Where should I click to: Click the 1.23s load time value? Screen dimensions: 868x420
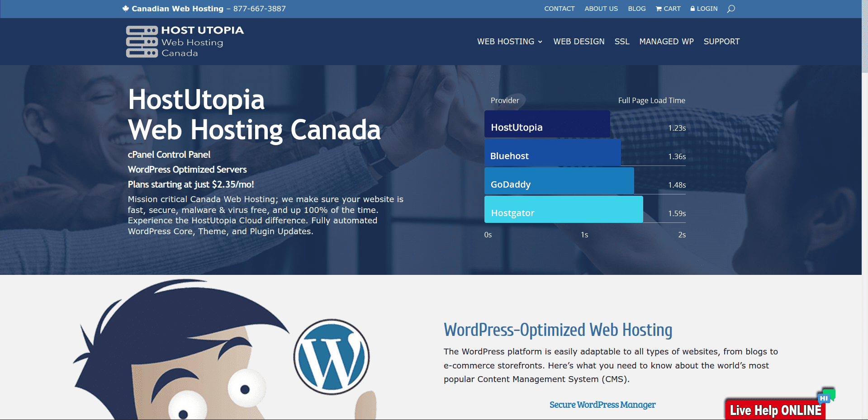[x=677, y=128]
